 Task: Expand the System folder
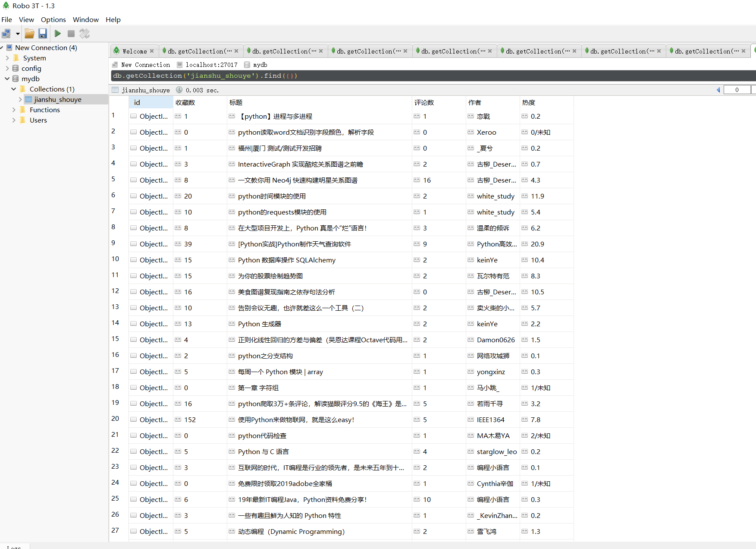coord(7,58)
